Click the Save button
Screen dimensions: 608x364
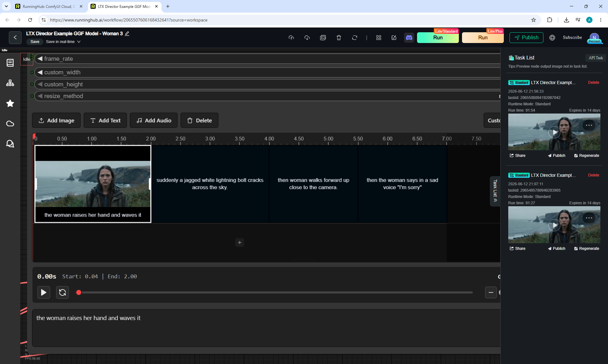(35, 42)
